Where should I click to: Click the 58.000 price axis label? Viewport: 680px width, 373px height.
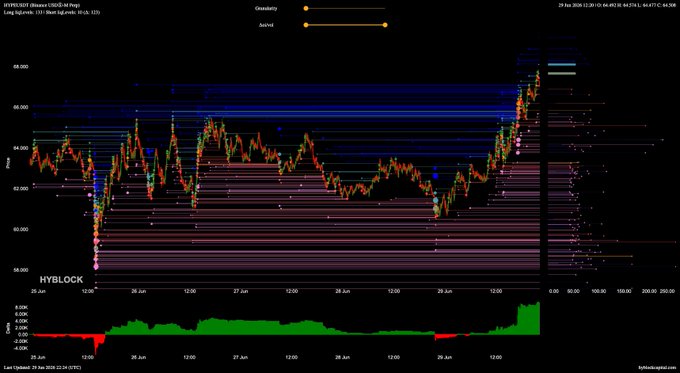pos(22,270)
